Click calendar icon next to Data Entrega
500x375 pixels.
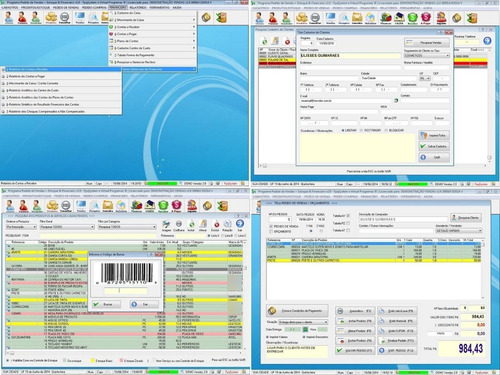[305, 329]
